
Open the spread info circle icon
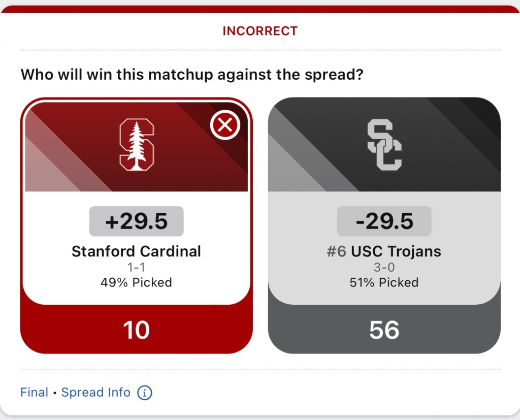click(145, 393)
